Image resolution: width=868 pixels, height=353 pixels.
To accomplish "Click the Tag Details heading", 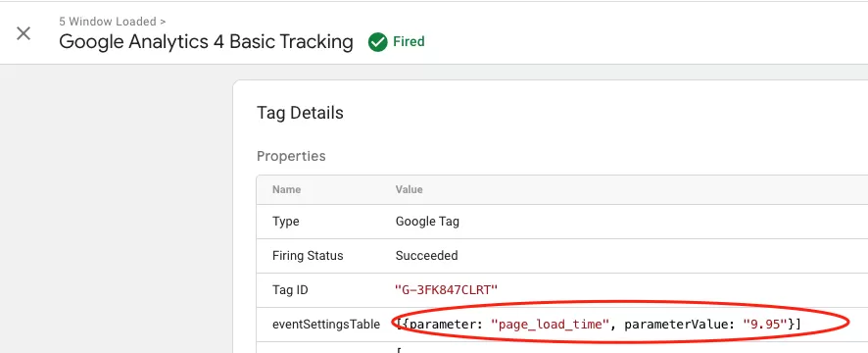I will click(x=300, y=113).
